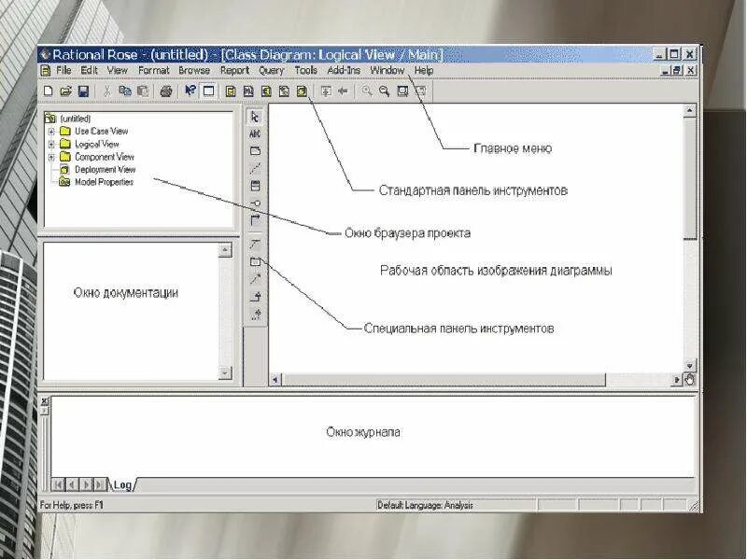Select the Association Class link tool
The height and width of the screenshot is (560, 747).
point(255,244)
